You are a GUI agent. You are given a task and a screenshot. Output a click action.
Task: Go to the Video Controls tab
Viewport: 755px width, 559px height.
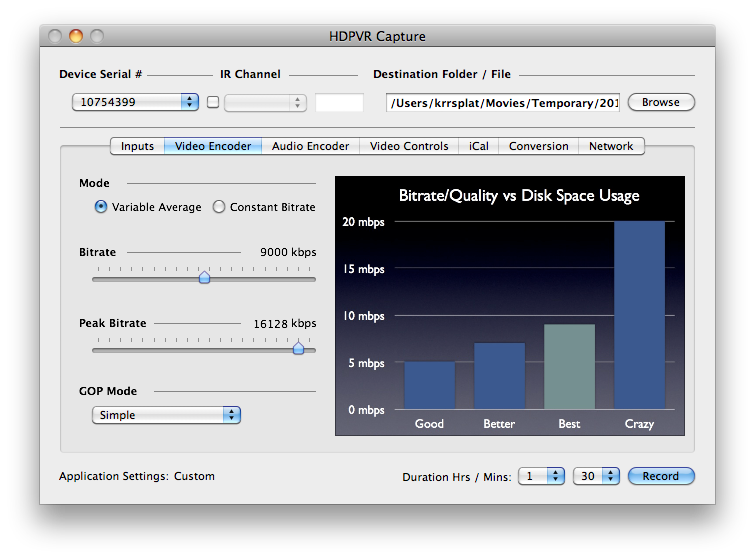(x=409, y=146)
